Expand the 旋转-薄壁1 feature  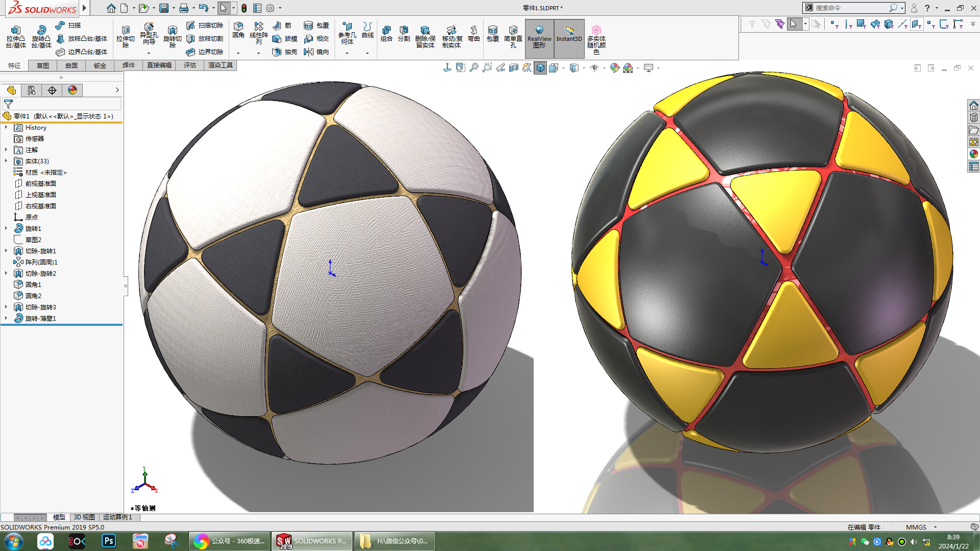tap(6, 318)
